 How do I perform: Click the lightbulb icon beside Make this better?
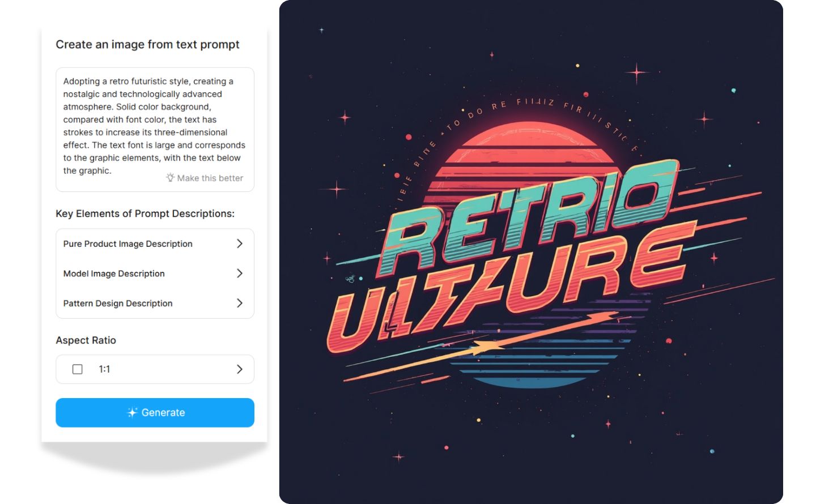[x=170, y=177]
